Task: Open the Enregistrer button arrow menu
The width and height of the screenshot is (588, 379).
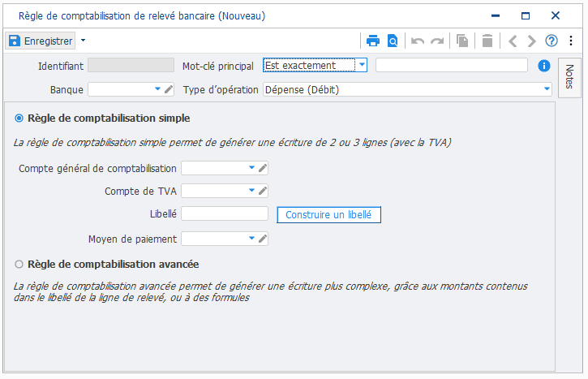Action: [x=84, y=40]
